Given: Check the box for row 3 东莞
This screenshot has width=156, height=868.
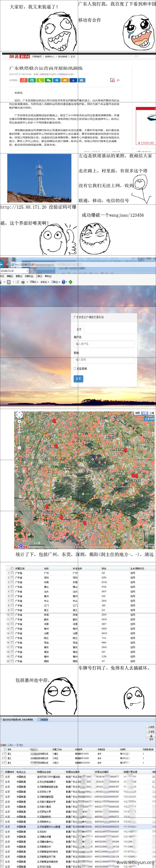Looking at the screenshot, I should (x=12, y=582).
